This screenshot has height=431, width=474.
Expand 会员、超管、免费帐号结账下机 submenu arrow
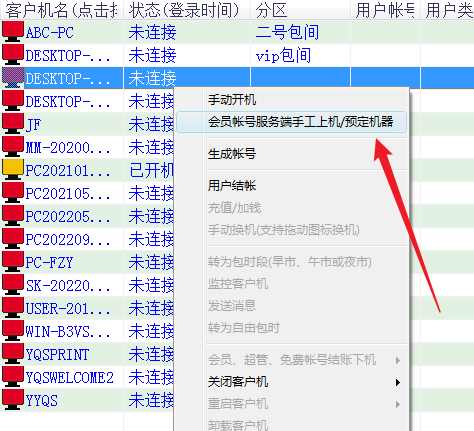(x=398, y=360)
